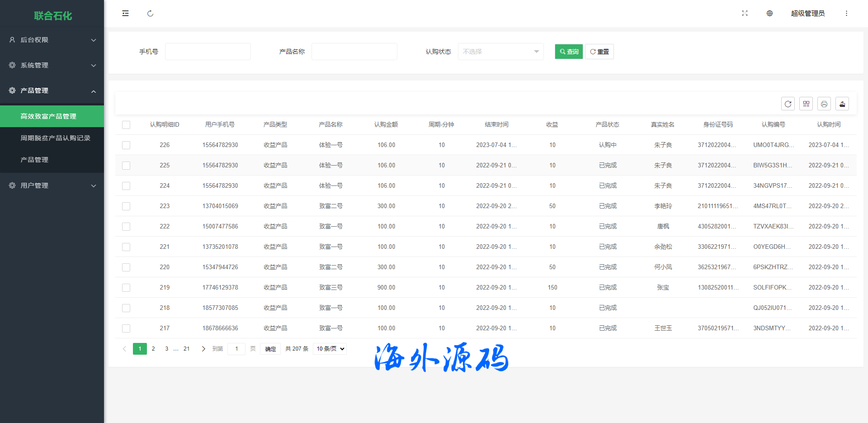This screenshot has width=868, height=423.
Task: Collapse the sidebar with the menu fold icon
Action: [x=125, y=14]
